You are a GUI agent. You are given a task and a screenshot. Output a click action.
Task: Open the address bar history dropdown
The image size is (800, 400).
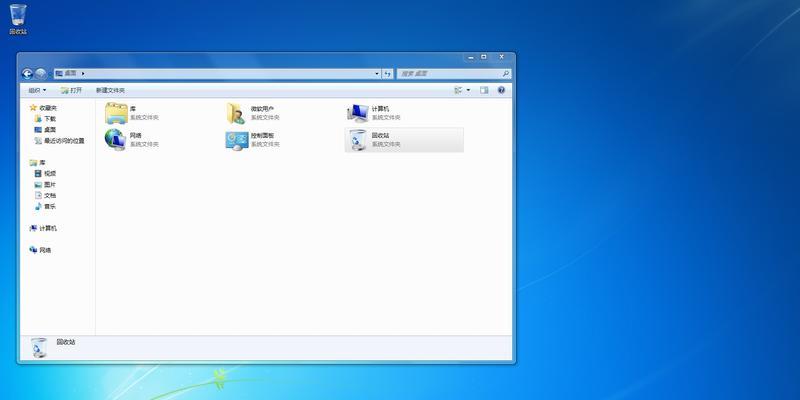(377, 74)
